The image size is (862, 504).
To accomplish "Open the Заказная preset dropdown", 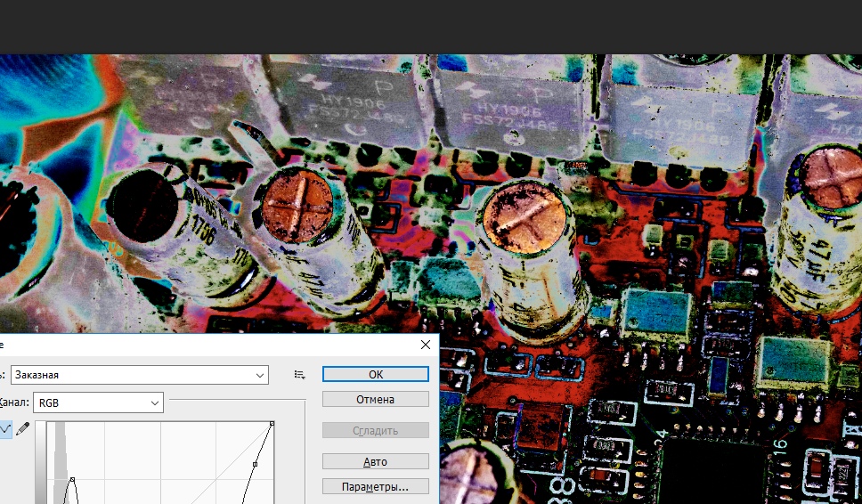I will point(140,375).
